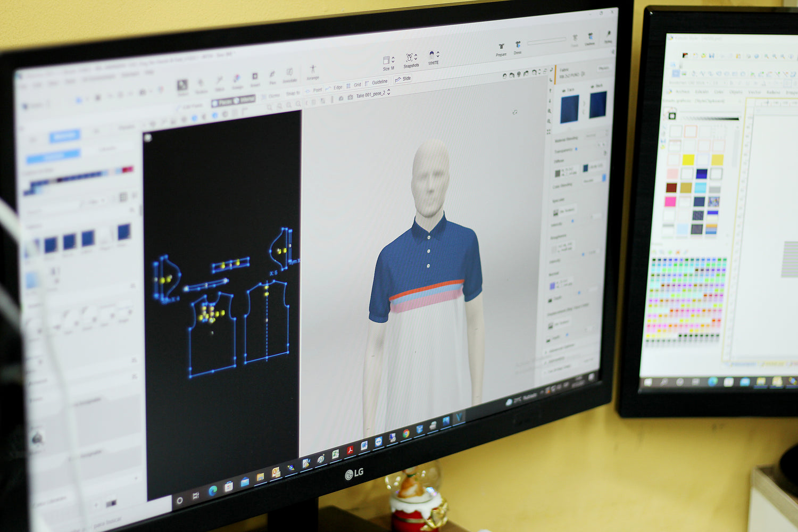Click the Select tool in toolbar
798x532 pixels.
[x=182, y=86]
